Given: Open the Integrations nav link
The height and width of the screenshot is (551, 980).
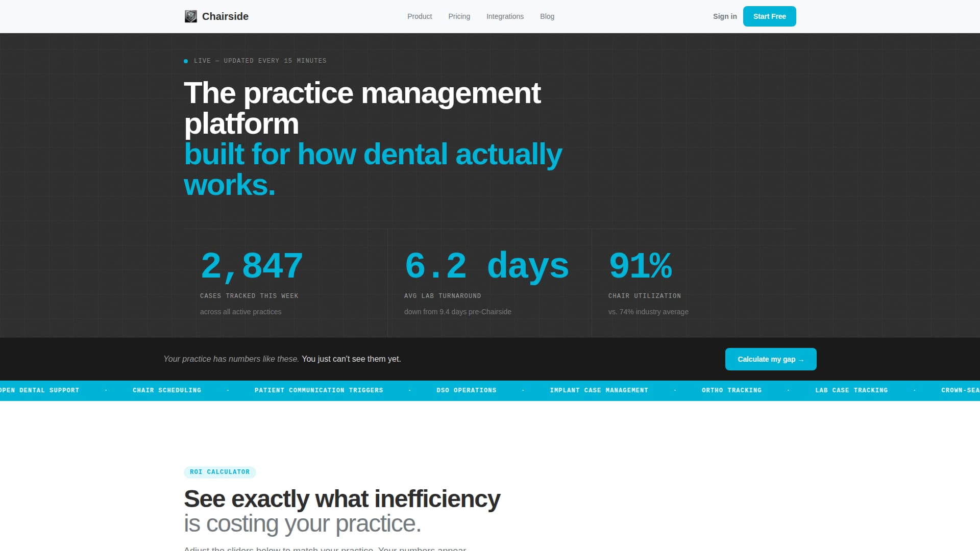Looking at the screenshot, I should pyautogui.click(x=505, y=16).
